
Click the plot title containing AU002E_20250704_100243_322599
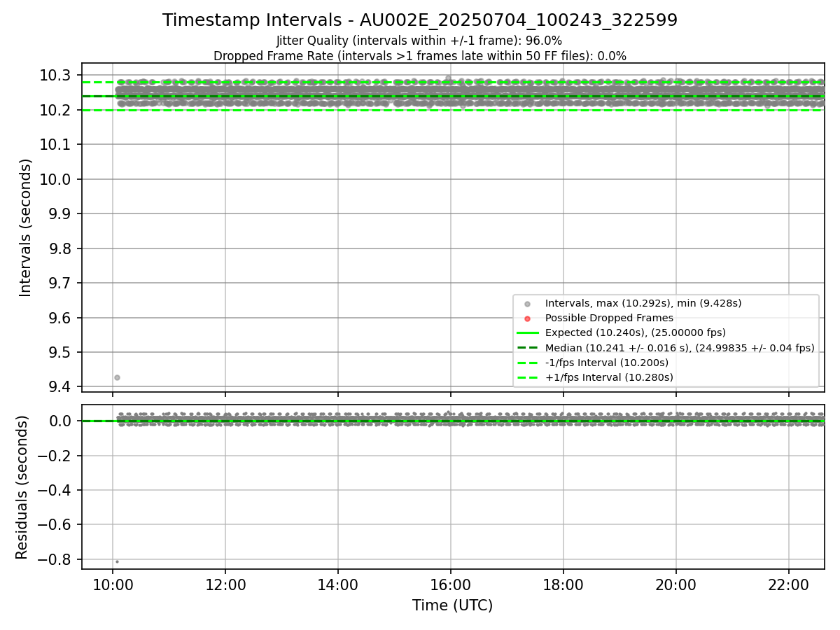pos(420,20)
